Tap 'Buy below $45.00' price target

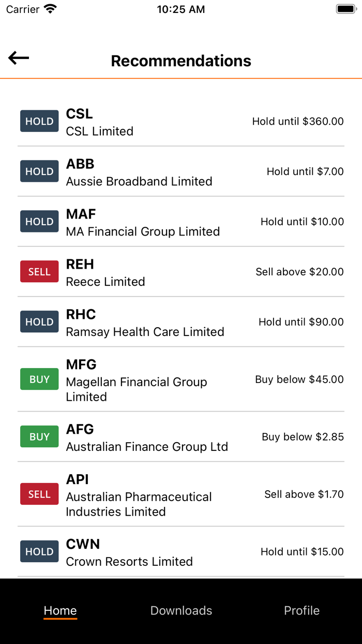coord(299,379)
